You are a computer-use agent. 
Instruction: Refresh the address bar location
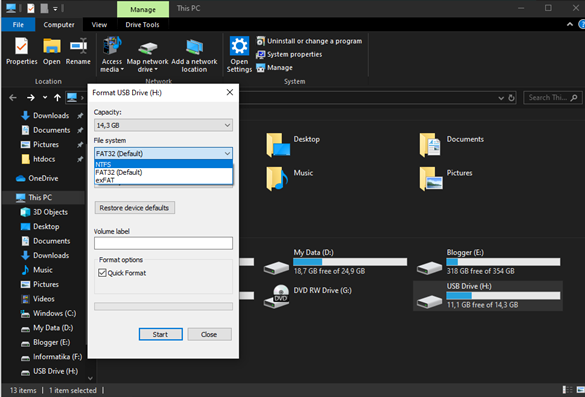[x=512, y=98]
